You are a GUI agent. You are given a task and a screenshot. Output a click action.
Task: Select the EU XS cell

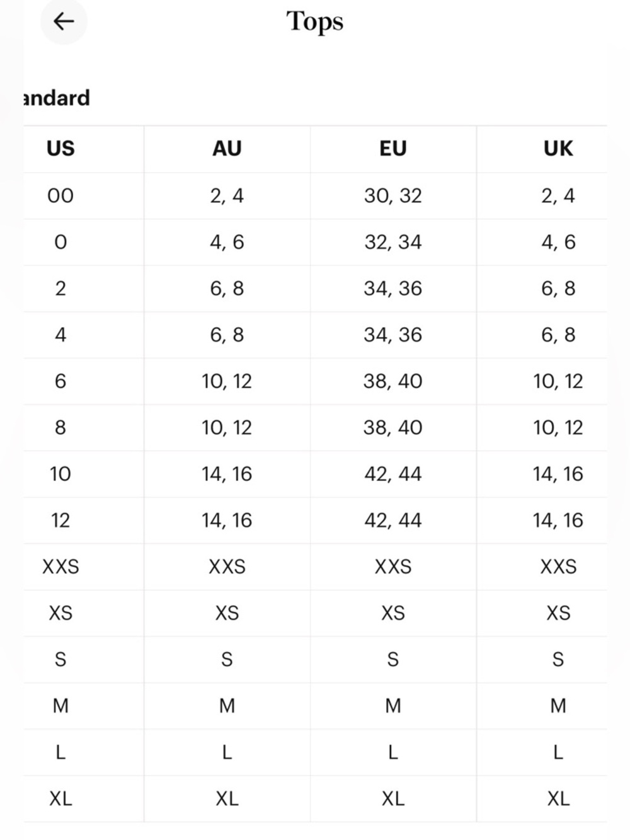[x=393, y=613]
